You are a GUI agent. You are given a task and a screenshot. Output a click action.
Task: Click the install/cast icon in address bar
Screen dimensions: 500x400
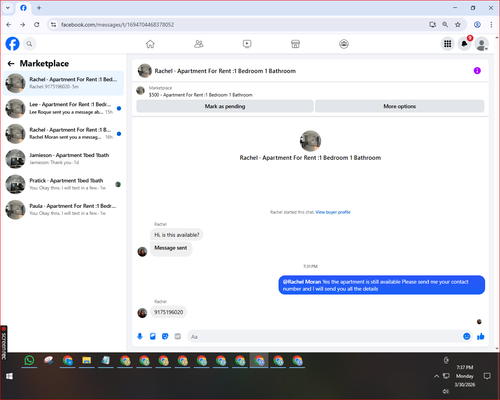click(433, 25)
